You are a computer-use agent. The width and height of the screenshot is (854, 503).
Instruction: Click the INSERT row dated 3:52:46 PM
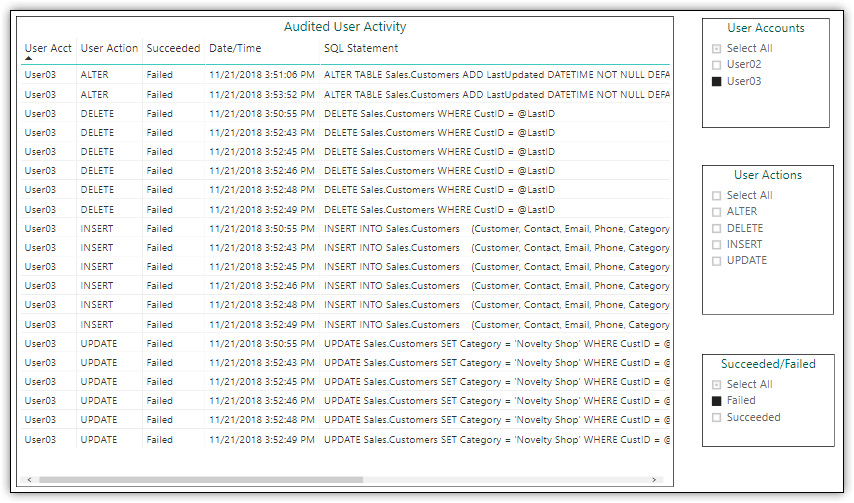pyautogui.click(x=345, y=286)
